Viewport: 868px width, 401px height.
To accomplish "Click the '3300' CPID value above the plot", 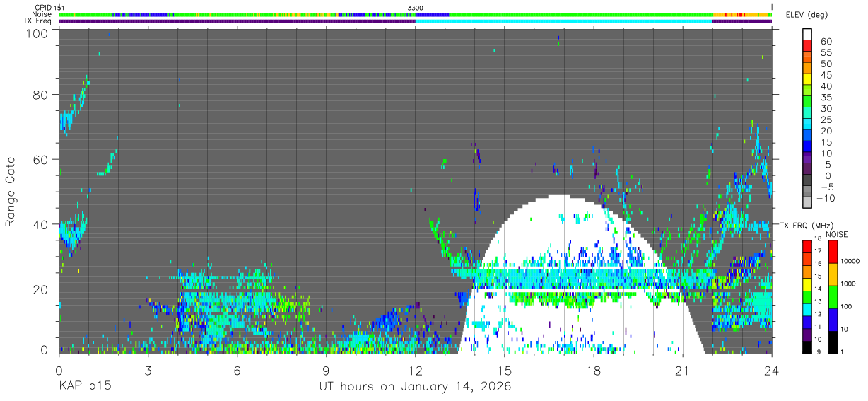I will pyautogui.click(x=416, y=8).
